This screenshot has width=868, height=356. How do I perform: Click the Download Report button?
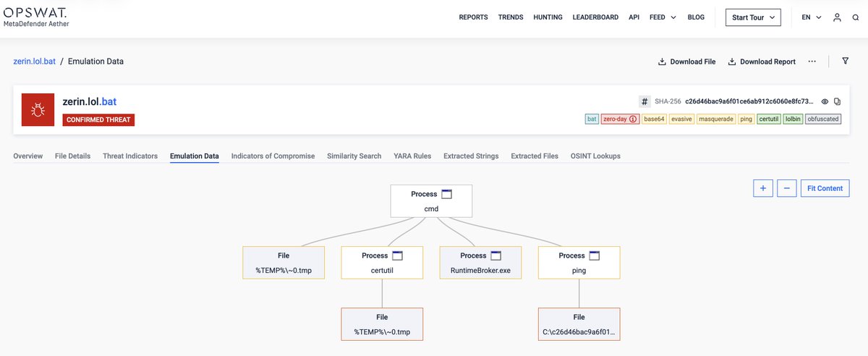[x=762, y=62]
